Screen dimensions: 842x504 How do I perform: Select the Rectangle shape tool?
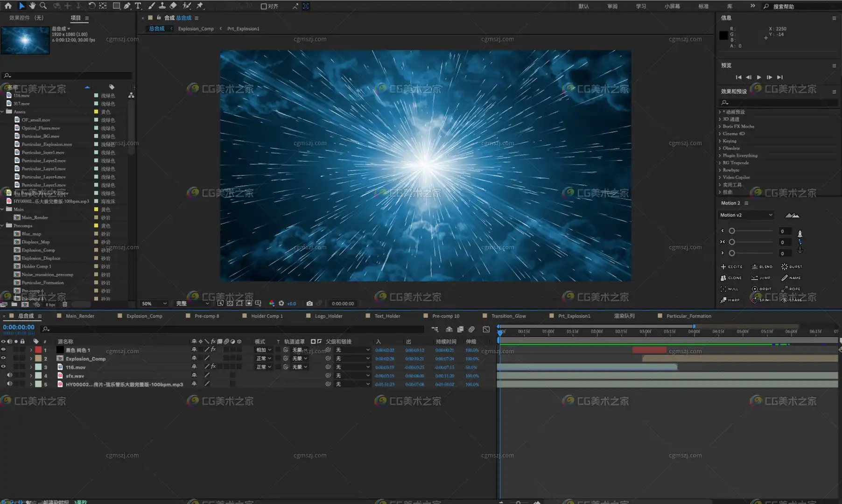(x=116, y=6)
